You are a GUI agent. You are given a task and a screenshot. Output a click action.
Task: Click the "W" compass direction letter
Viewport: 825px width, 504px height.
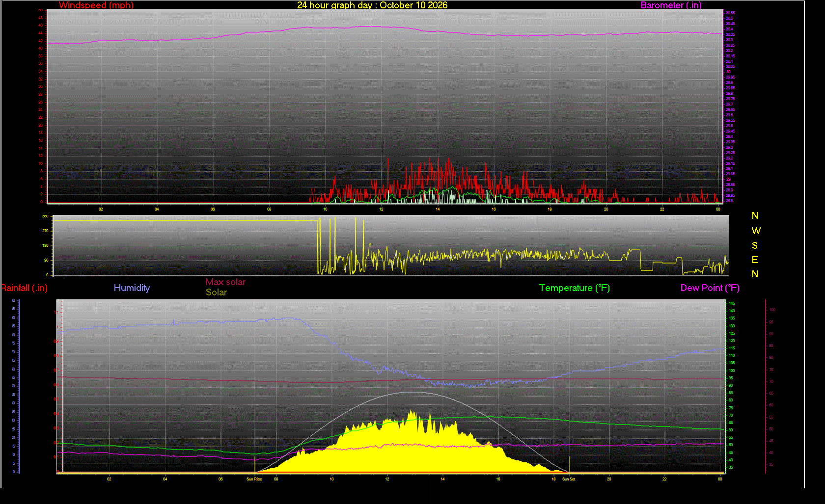756,231
